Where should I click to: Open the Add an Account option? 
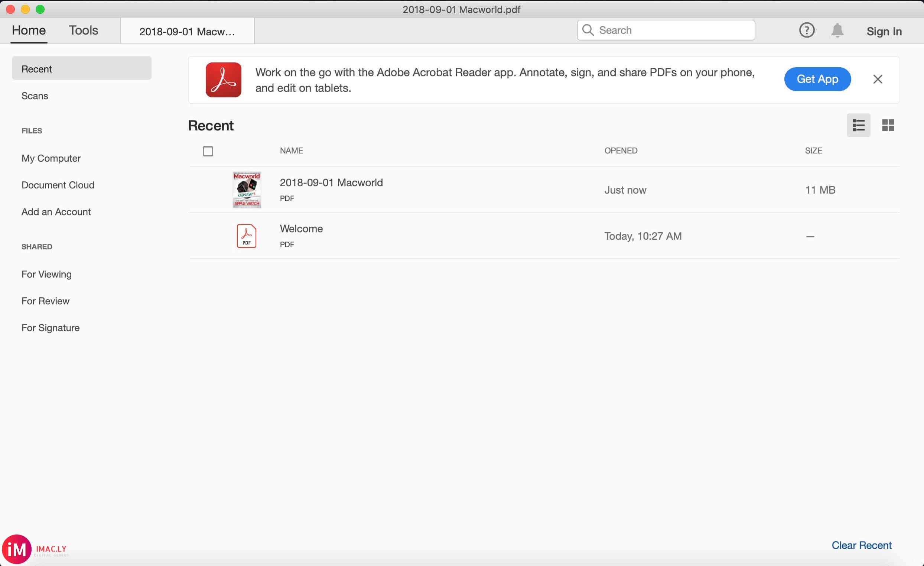pyautogui.click(x=55, y=211)
